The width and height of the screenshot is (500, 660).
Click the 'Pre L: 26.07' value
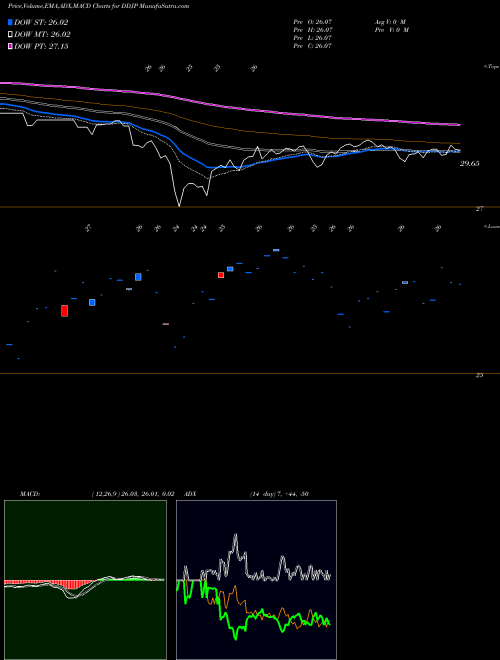(312, 38)
